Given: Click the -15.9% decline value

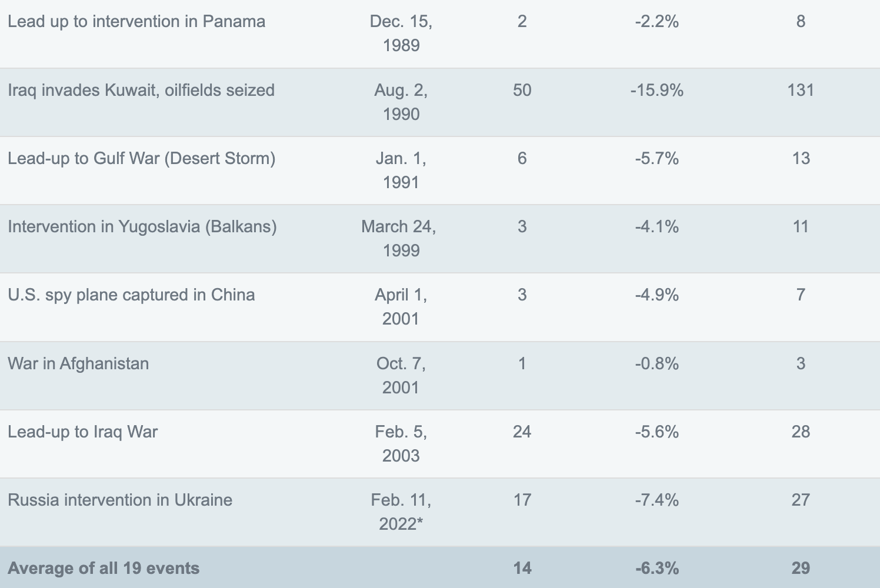Looking at the screenshot, I should coord(656,90).
